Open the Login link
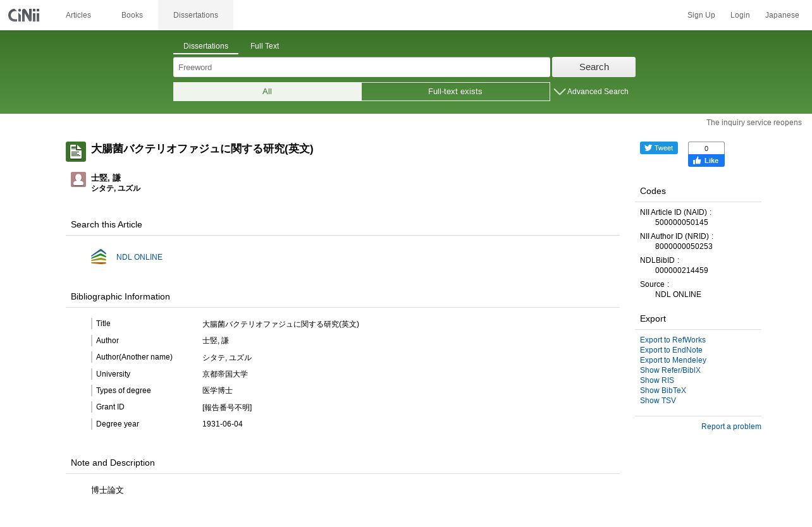This screenshot has height=527, width=812. click(740, 15)
